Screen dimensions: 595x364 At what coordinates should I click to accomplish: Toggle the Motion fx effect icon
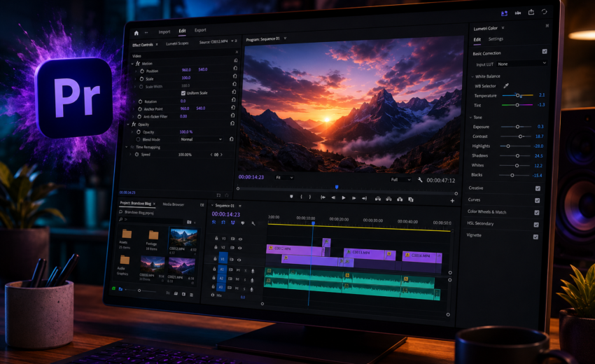pyautogui.click(x=138, y=64)
